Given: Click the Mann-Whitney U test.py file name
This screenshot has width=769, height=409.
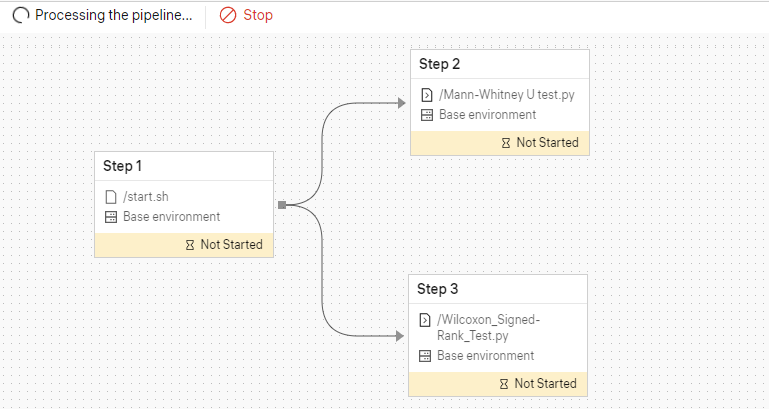Looking at the screenshot, I should [x=507, y=95].
